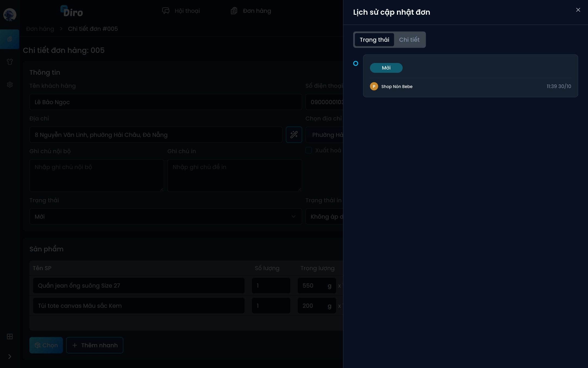Click the Ghi chú nội bộ textarea

click(x=97, y=176)
